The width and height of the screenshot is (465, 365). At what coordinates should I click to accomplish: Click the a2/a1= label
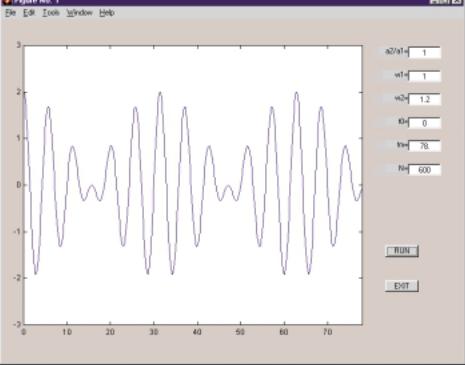pyautogui.click(x=396, y=52)
